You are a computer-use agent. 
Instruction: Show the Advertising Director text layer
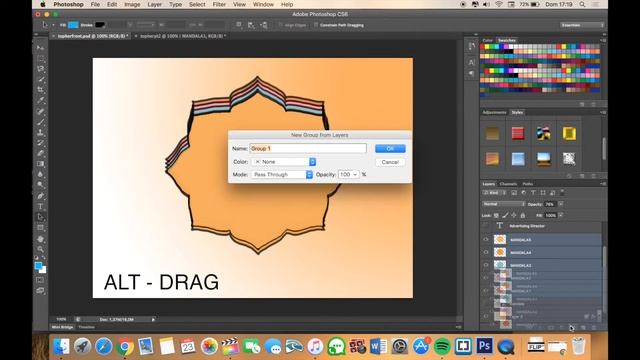[486, 226]
